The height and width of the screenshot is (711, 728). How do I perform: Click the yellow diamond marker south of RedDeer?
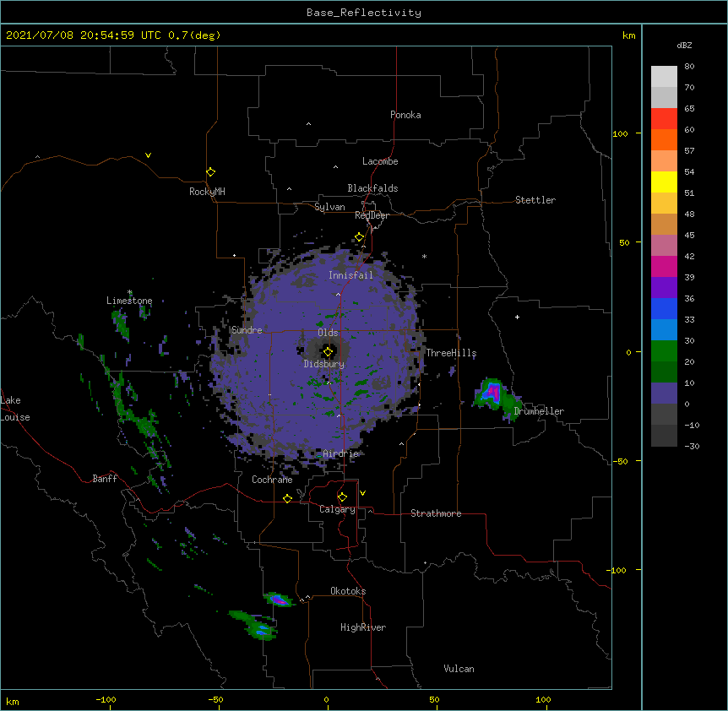tap(360, 237)
